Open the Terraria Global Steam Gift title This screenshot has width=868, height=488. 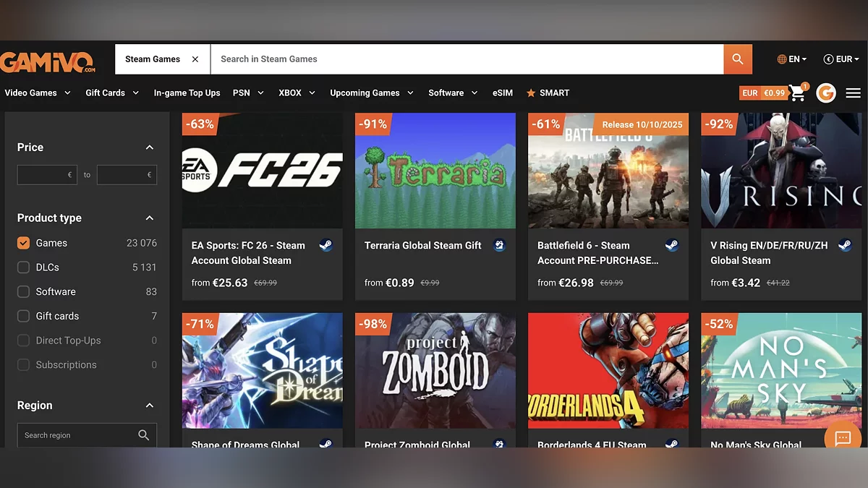[x=423, y=246]
